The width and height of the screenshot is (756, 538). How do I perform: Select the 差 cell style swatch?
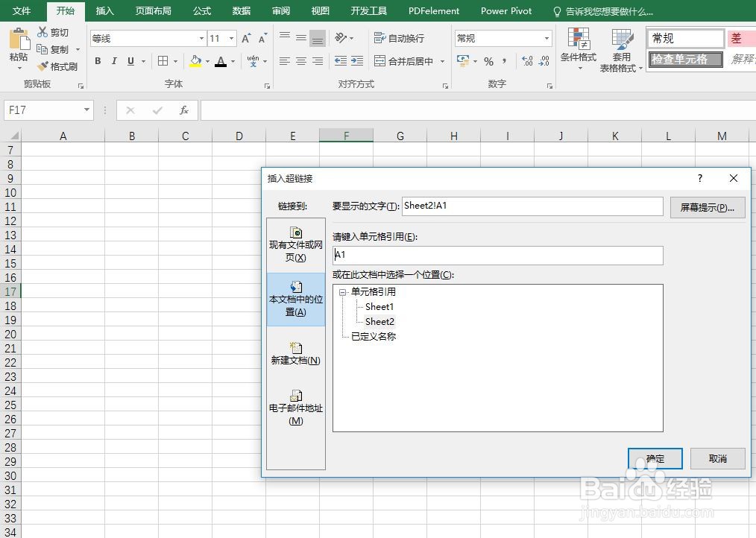click(741, 39)
